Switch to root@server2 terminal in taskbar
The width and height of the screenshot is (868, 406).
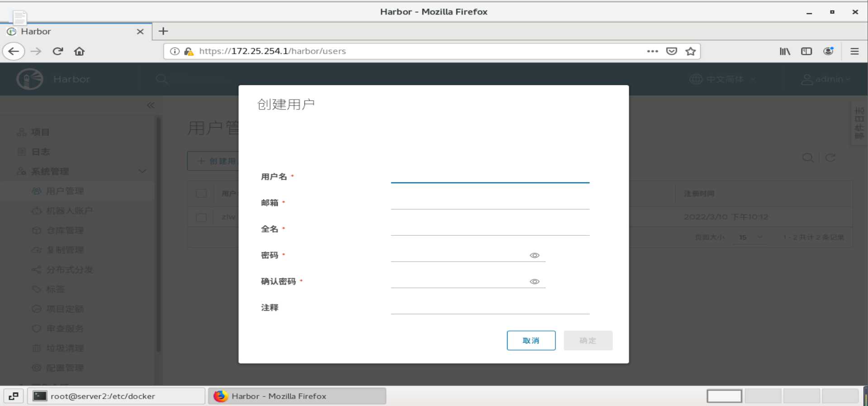tap(117, 396)
